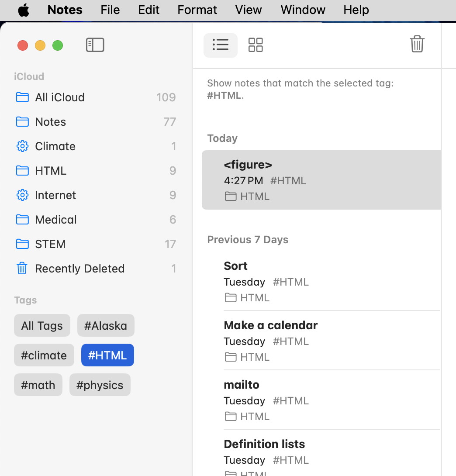Click the trash delete note icon
Image resolution: width=456 pixels, height=476 pixels.
pos(417,44)
